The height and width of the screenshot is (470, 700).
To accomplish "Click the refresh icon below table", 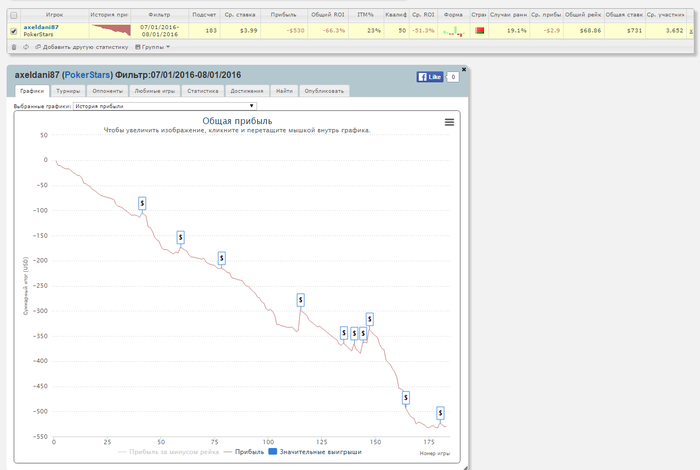I will pyautogui.click(x=26, y=47).
